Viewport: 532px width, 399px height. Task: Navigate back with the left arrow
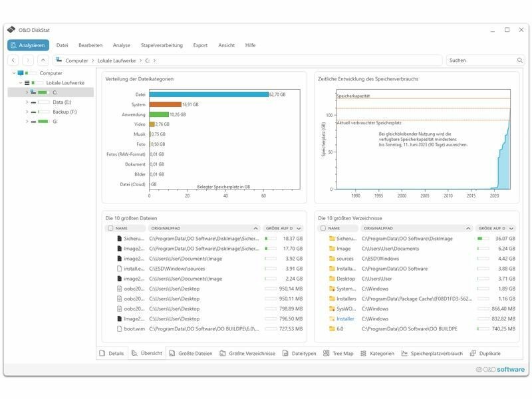tap(13, 61)
